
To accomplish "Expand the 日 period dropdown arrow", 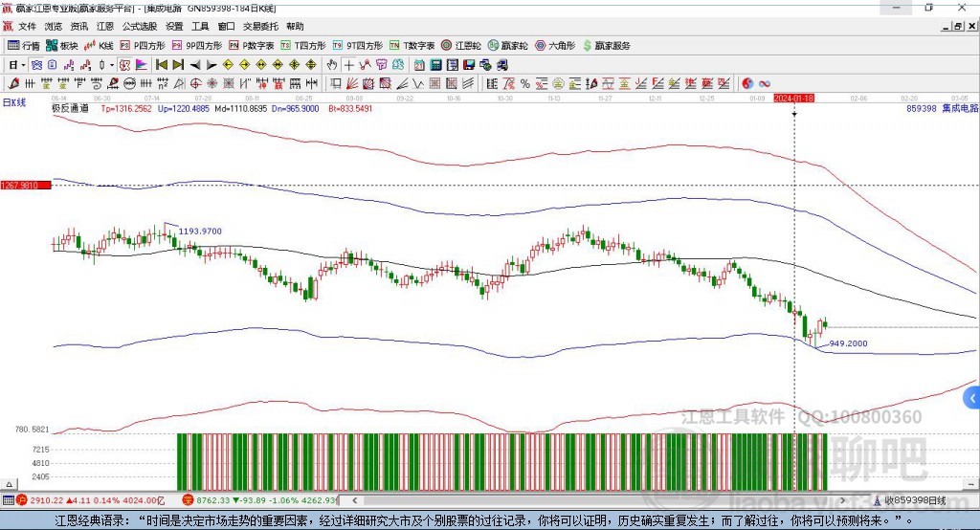I will (x=23, y=64).
